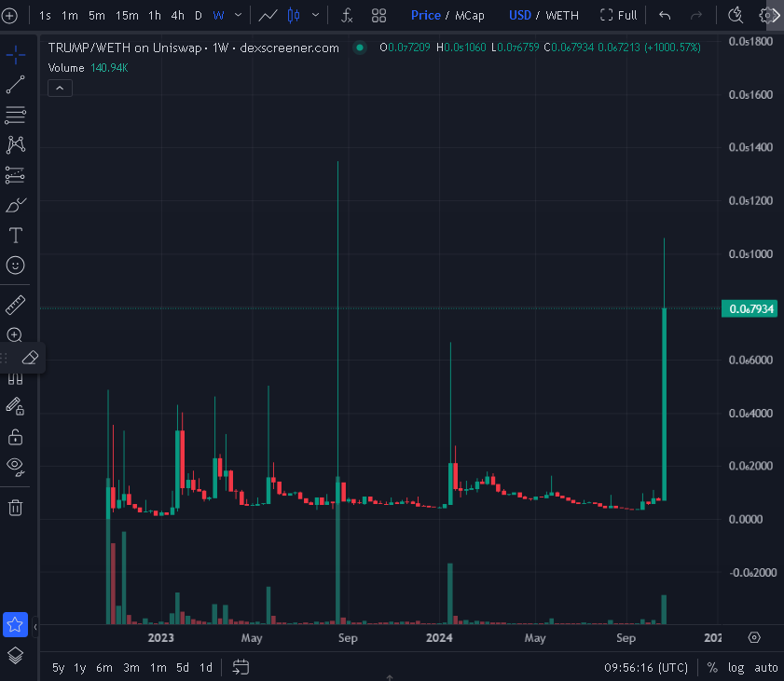Toggle lock all drawing tools
The height and width of the screenshot is (681, 784).
click(16, 437)
